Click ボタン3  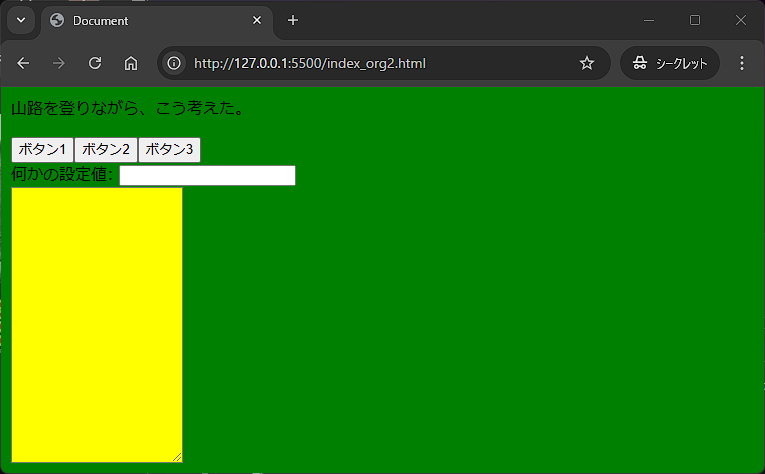[169, 150]
